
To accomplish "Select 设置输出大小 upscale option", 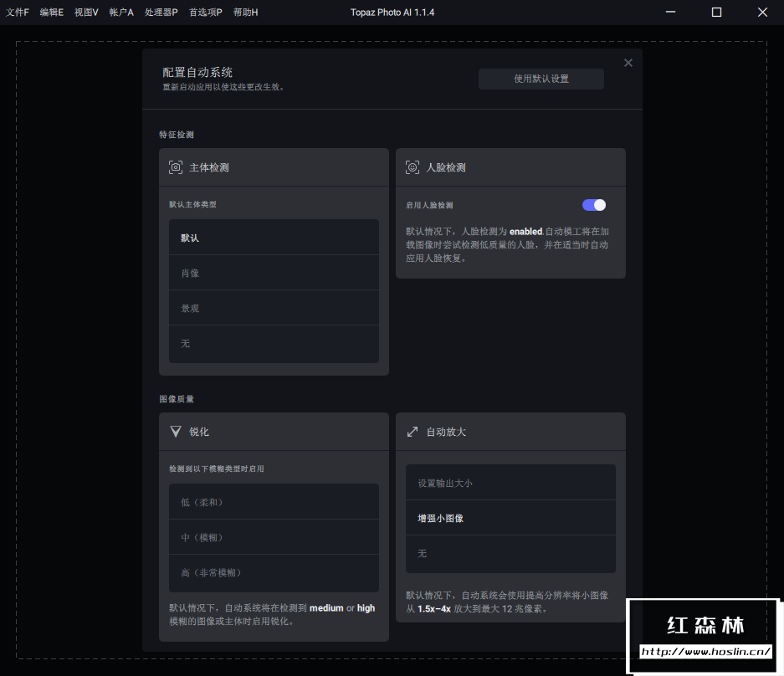I will click(x=510, y=483).
